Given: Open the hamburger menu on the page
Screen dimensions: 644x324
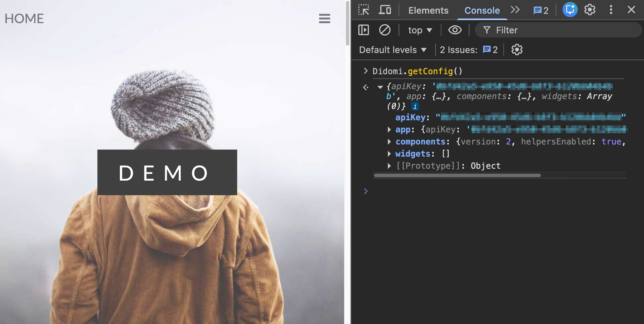Looking at the screenshot, I should tap(325, 18).
